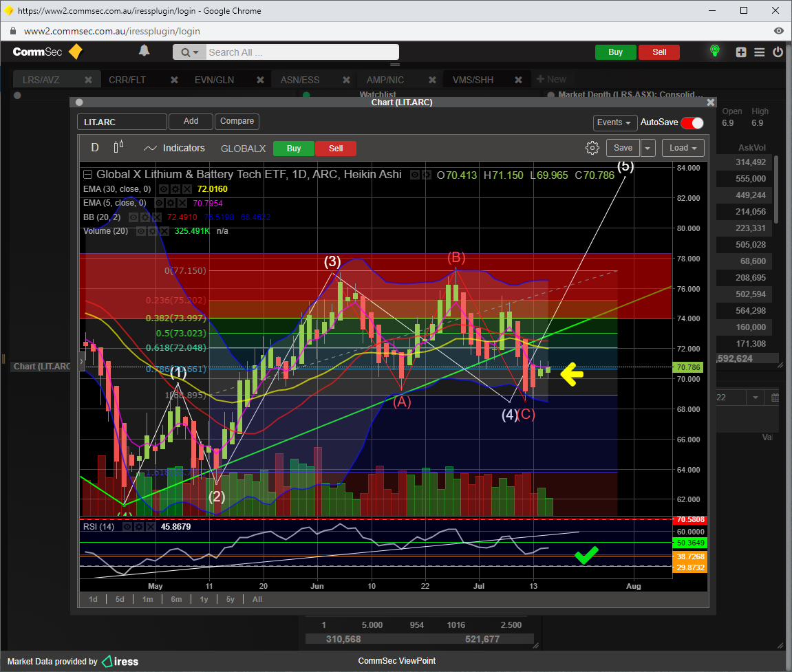Collapse the chart legend minus box
792x672 pixels.
coord(88,175)
